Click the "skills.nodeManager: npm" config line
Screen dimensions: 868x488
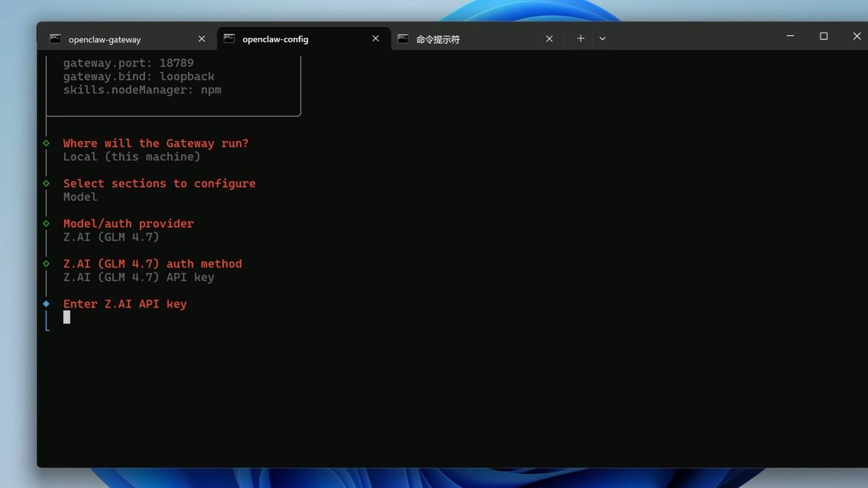coord(142,89)
